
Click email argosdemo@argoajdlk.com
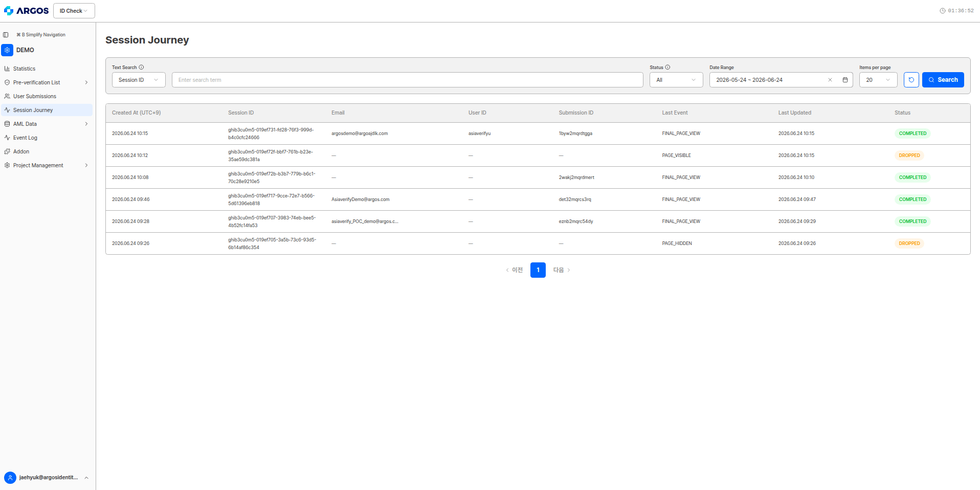pyautogui.click(x=360, y=133)
